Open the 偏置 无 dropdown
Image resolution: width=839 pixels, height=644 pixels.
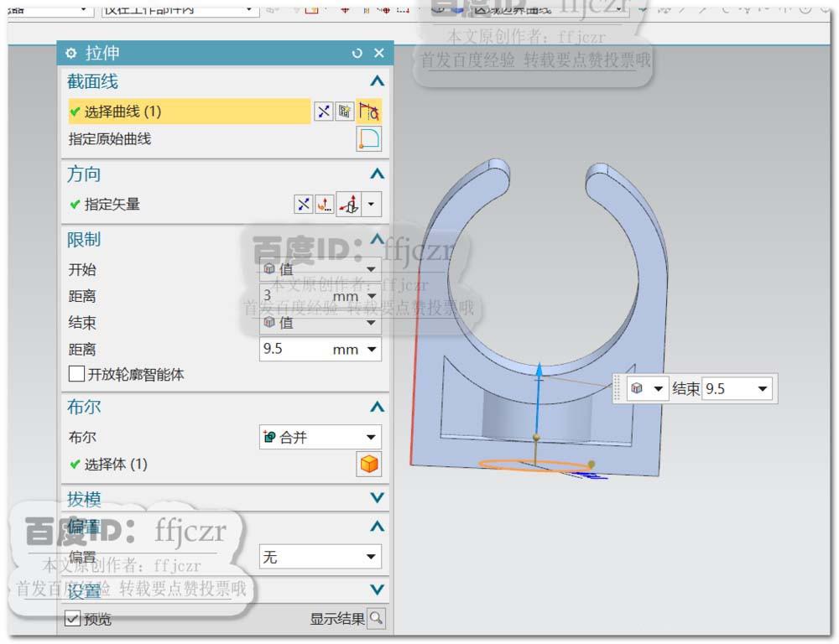pos(319,556)
